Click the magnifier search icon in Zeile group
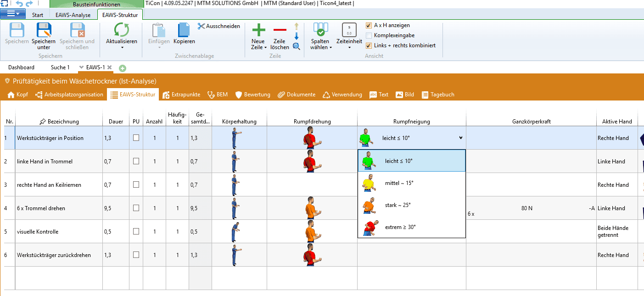Screen dimensions: 644x296 click(297, 46)
